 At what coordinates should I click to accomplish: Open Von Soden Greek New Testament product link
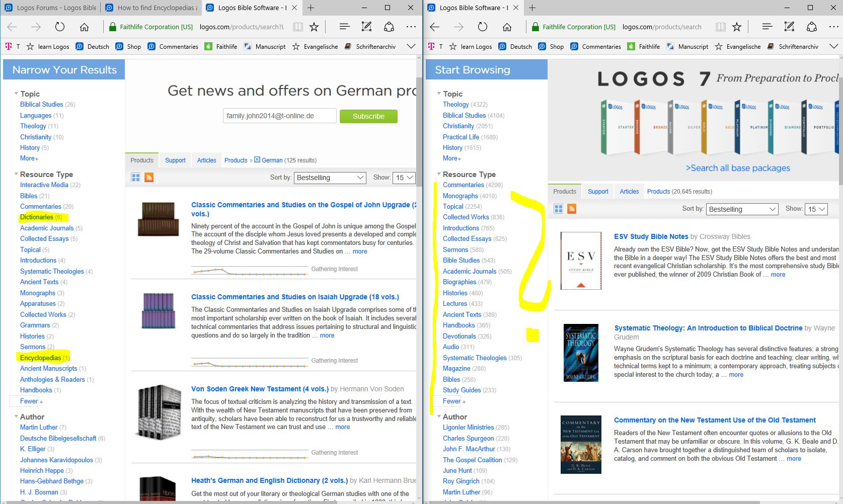(x=260, y=389)
